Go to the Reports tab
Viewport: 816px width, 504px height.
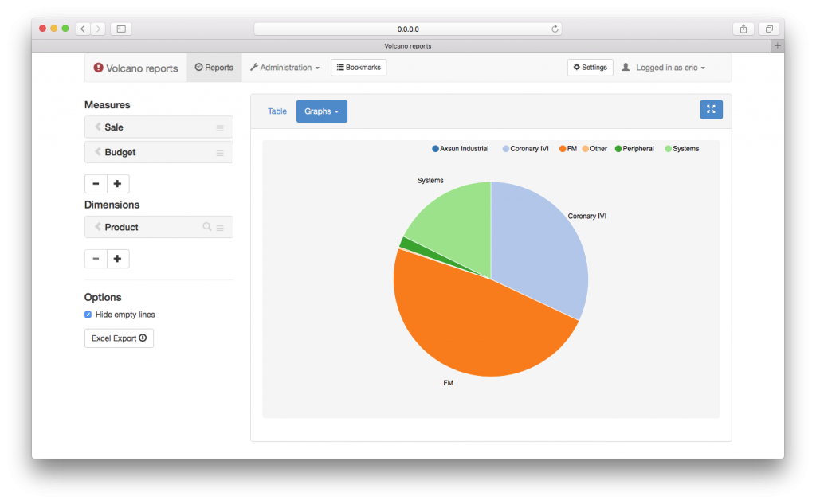214,68
